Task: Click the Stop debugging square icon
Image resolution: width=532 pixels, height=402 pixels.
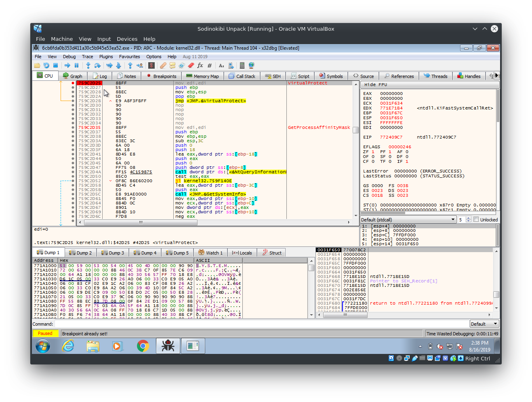Action: 55,65
